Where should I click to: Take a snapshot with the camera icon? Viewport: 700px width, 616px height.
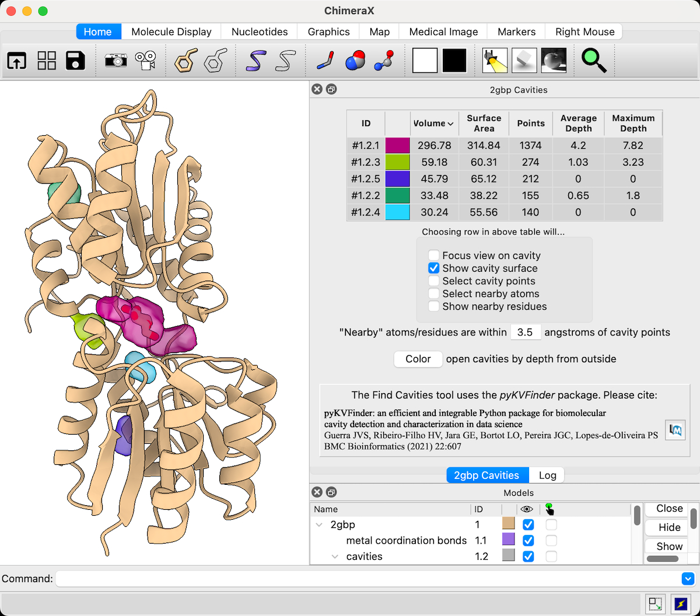(116, 60)
